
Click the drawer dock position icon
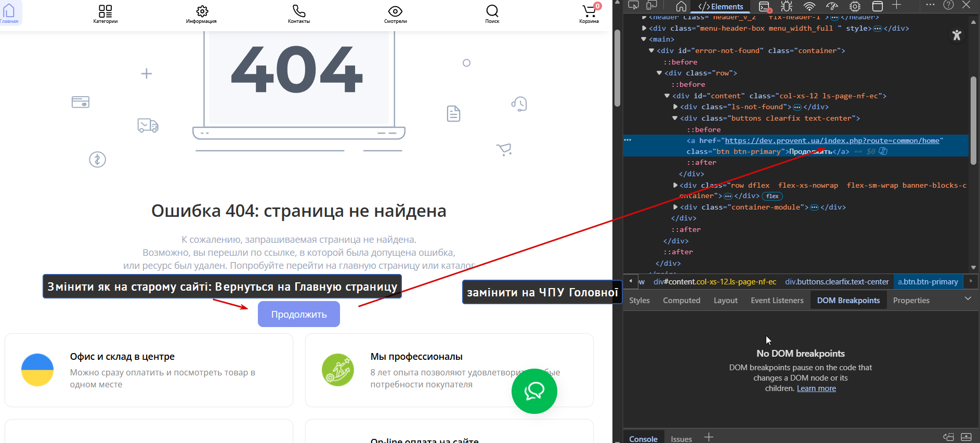pos(949,437)
